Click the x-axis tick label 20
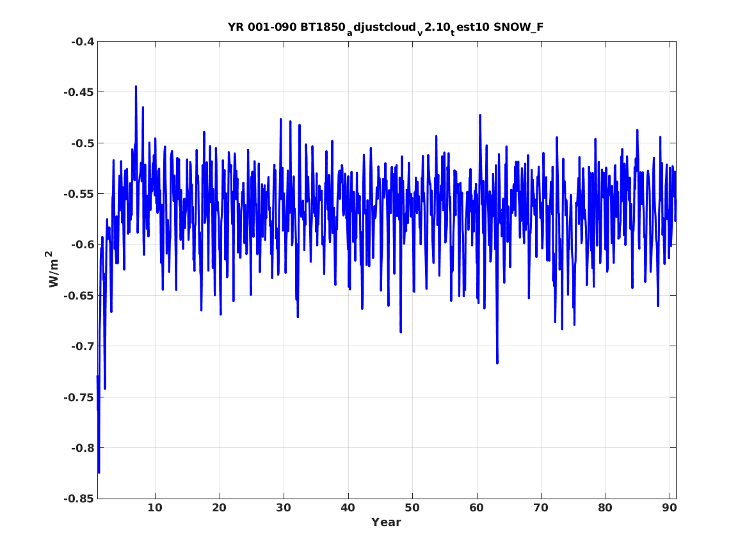 (219, 508)
